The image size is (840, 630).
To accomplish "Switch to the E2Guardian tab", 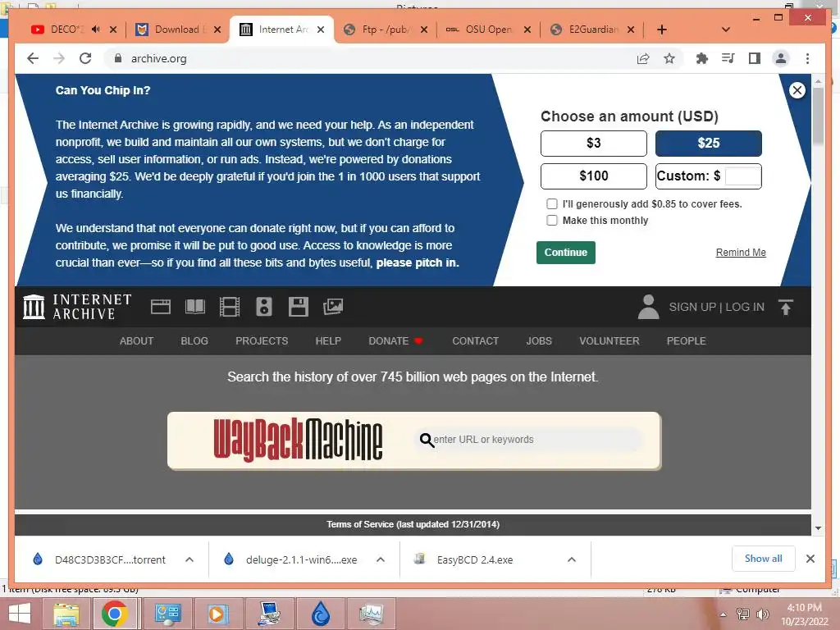I will pos(593,30).
